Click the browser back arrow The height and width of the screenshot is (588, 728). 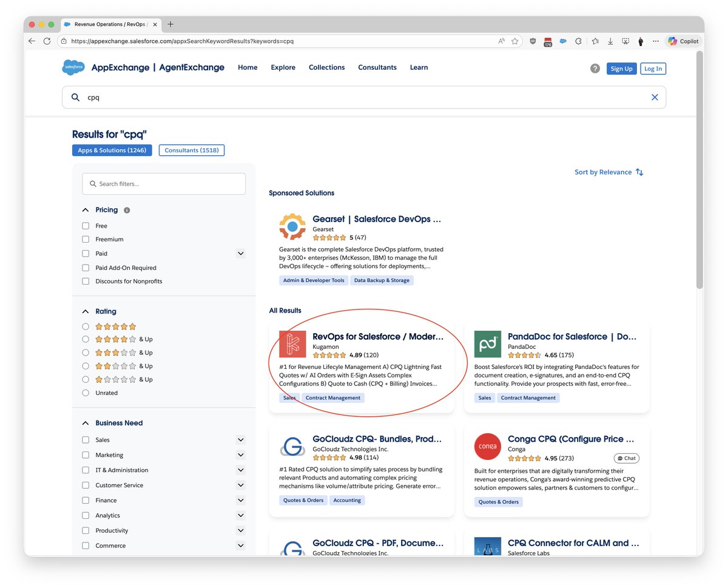pyautogui.click(x=32, y=41)
